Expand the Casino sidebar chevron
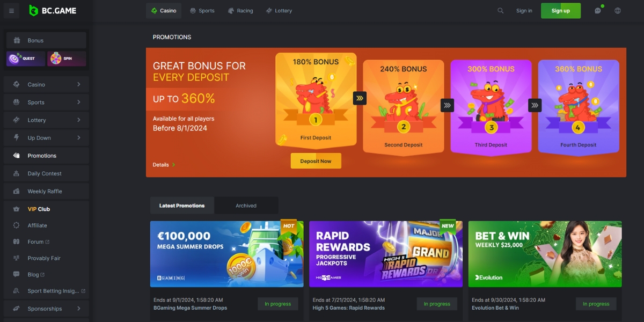 click(79, 84)
